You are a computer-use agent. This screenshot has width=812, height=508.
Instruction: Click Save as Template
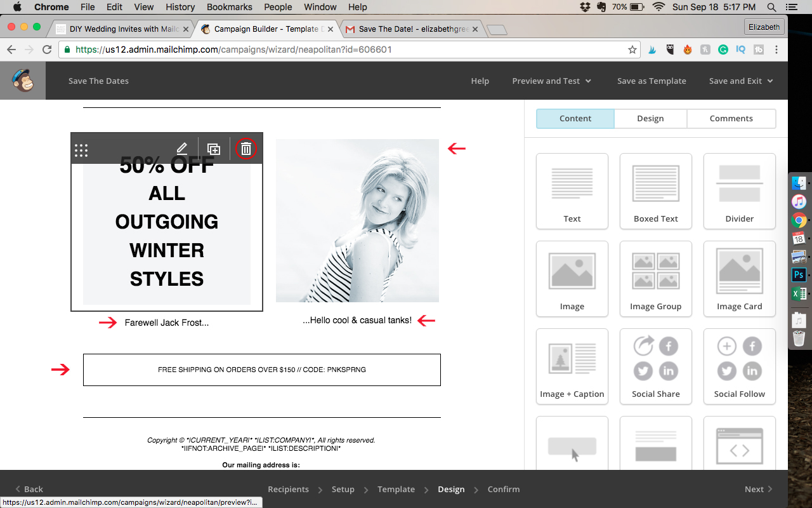pos(652,81)
